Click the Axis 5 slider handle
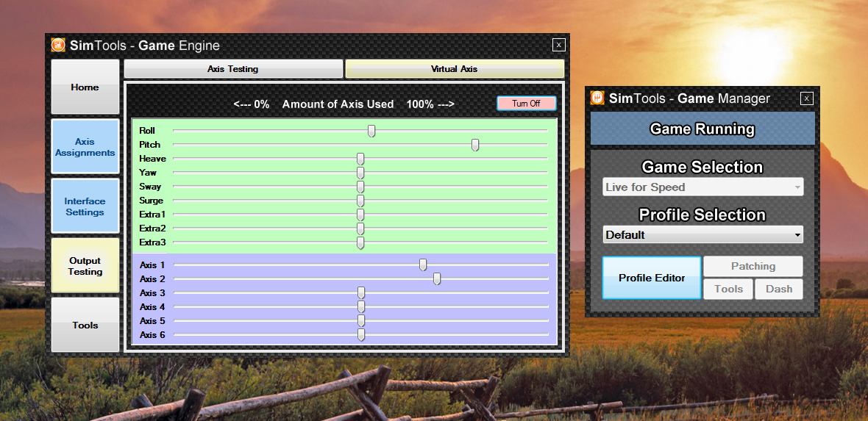 coord(361,321)
